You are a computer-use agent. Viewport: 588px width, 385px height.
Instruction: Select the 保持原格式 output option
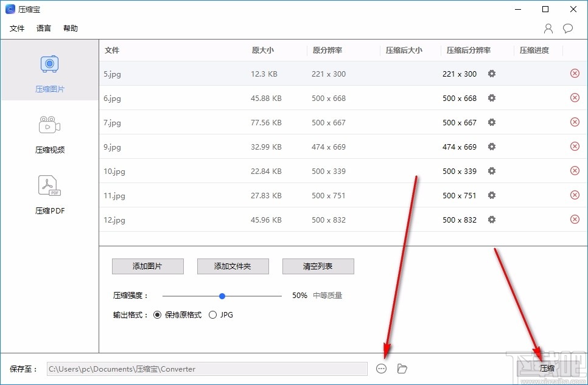159,315
